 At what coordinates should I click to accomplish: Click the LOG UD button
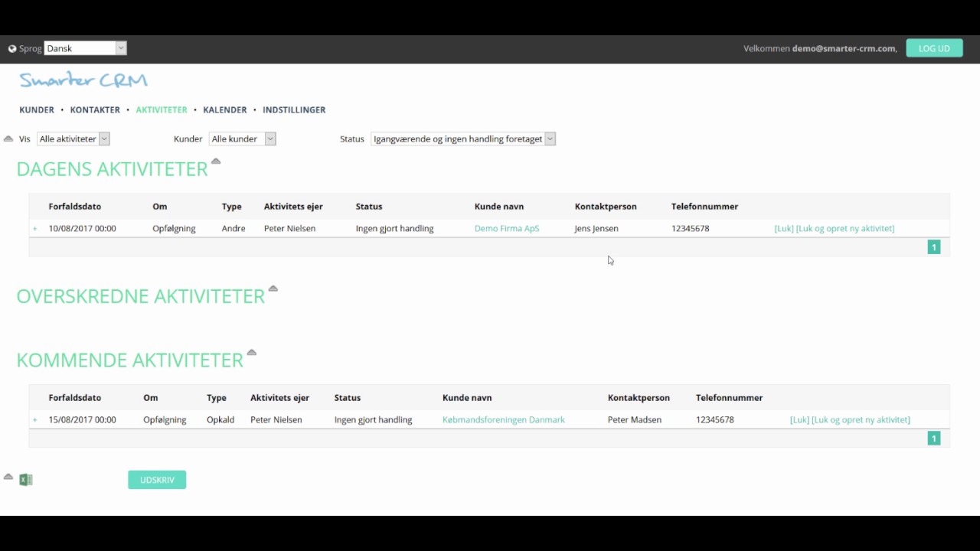[934, 48]
